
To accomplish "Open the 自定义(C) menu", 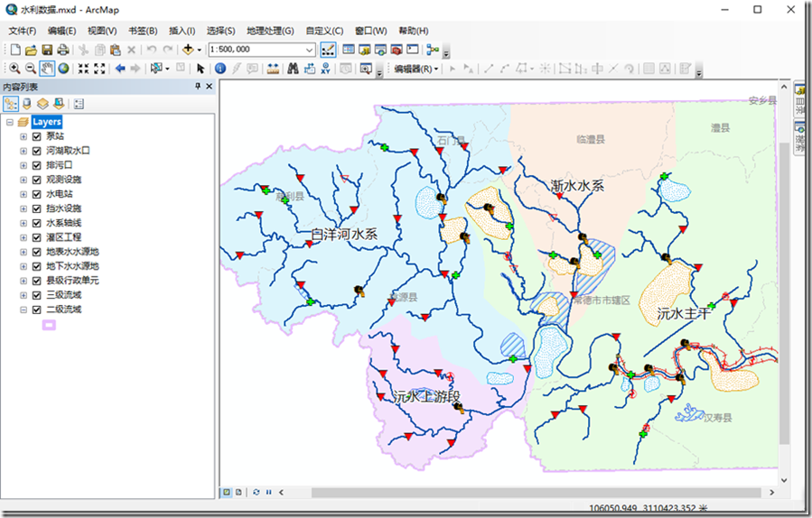I will pos(324,31).
